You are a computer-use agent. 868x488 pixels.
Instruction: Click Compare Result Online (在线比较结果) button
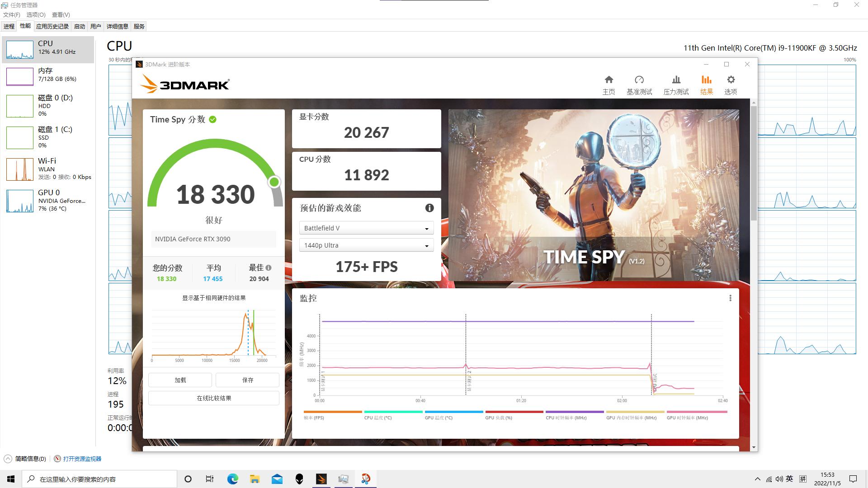click(x=214, y=398)
